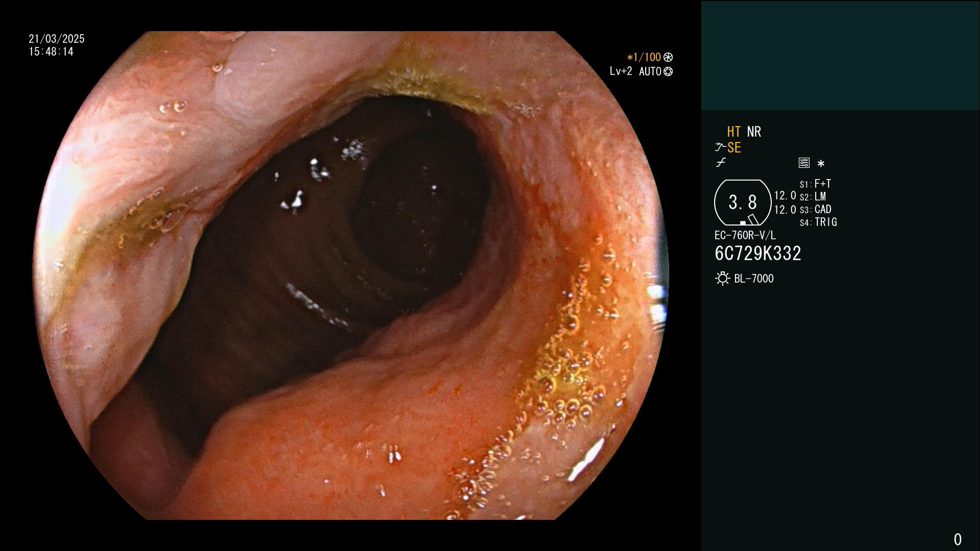Click the settings sliders icon

click(804, 163)
